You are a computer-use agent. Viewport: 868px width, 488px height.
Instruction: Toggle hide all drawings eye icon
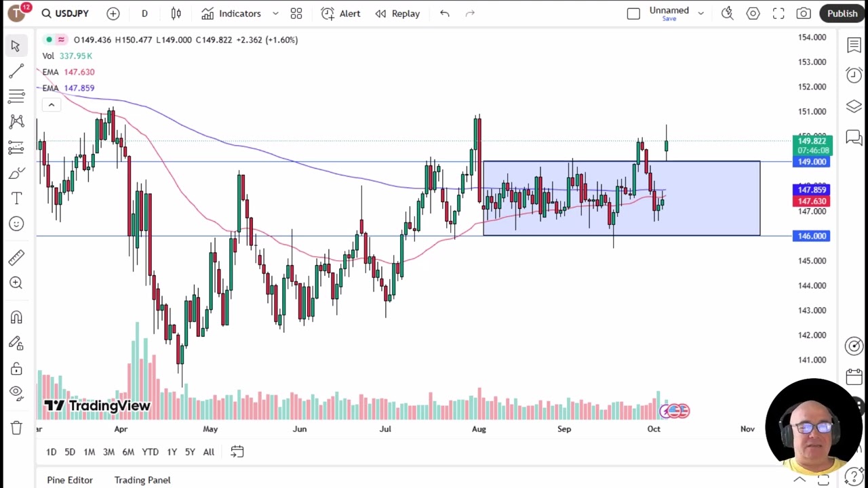click(x=16, y=392)
